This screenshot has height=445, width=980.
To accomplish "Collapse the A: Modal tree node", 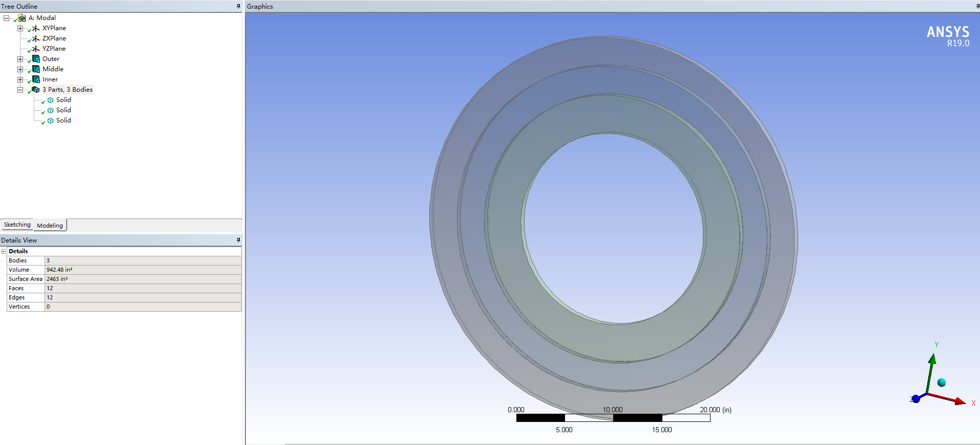I will [x=6, y=18].
